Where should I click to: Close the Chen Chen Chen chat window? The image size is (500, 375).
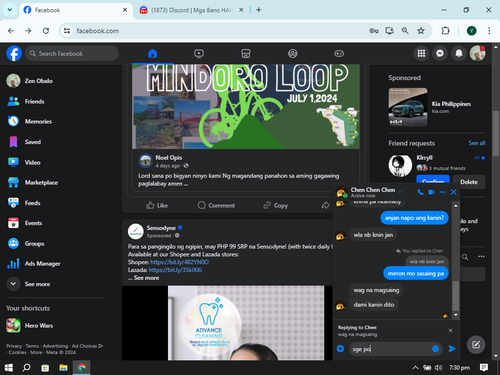(454, 192)
